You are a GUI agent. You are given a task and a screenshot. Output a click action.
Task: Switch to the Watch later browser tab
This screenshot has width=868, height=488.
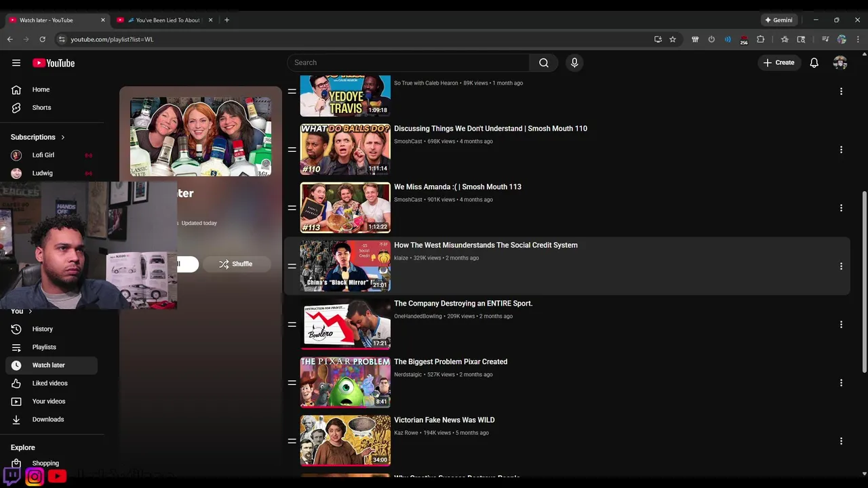point(57,20)
